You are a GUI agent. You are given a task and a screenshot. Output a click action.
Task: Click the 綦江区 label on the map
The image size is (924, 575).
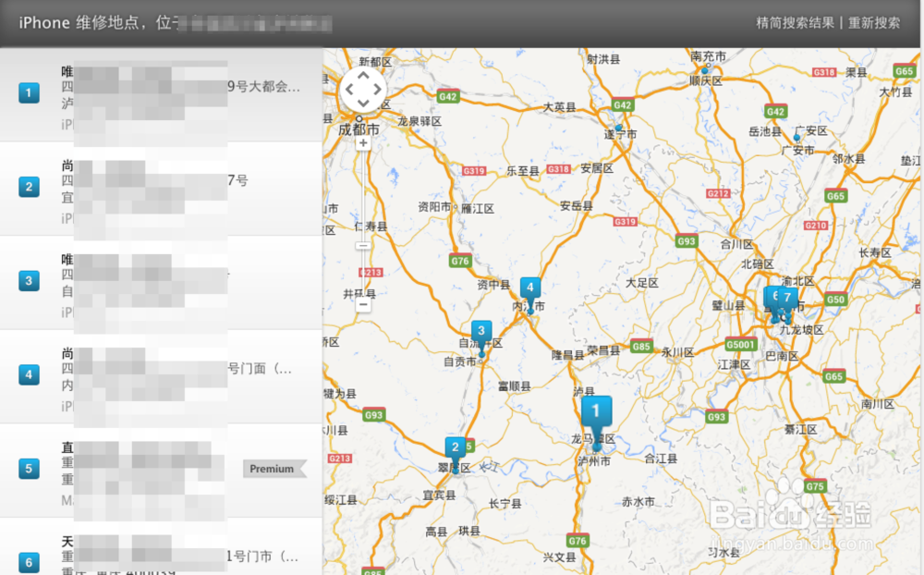click(800, 429)
